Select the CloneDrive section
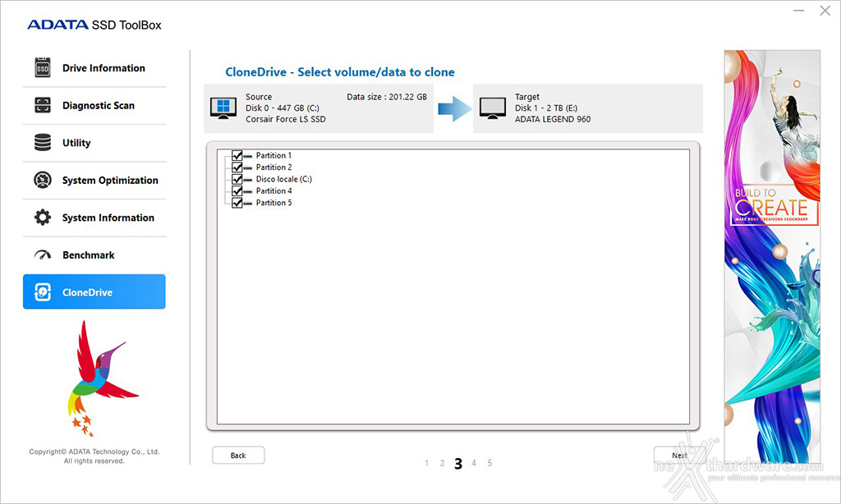 (x=94, y=291)
